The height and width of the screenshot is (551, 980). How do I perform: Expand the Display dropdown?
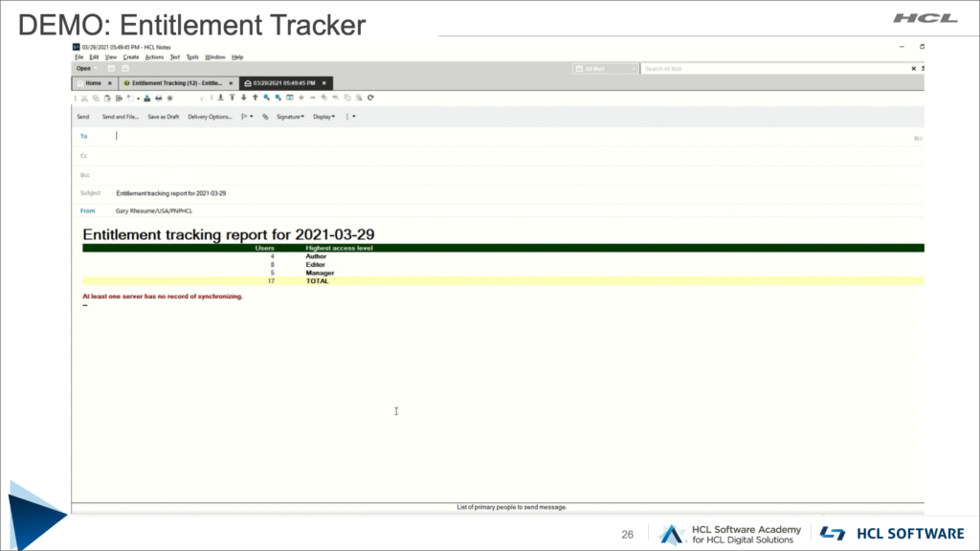tap(324, 117)
